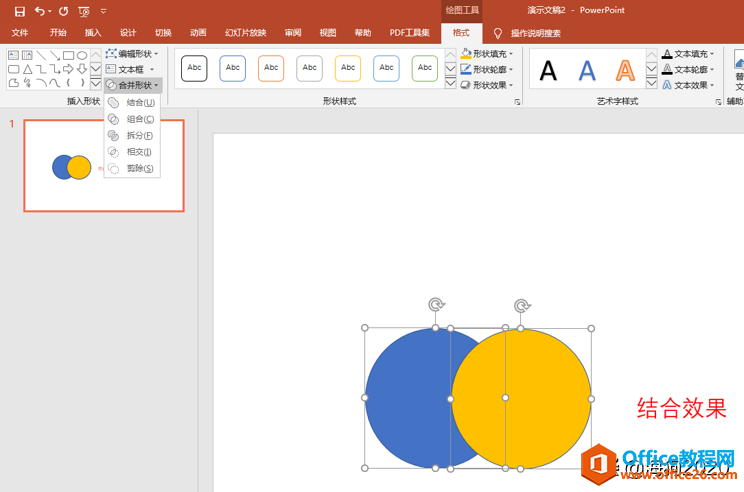Image resolution: width=744 pixels, height=492 pixels.
Task: Redo the last action
Action: [64, 11]
